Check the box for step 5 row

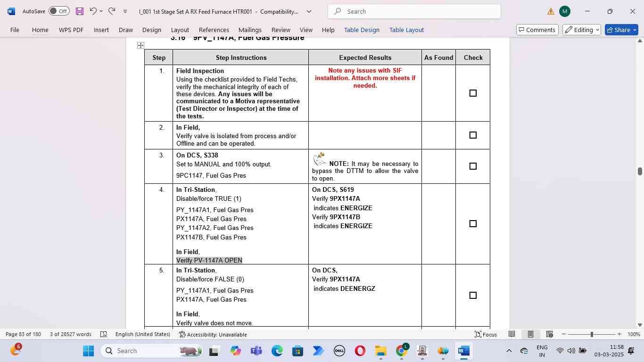click(473, 296)
